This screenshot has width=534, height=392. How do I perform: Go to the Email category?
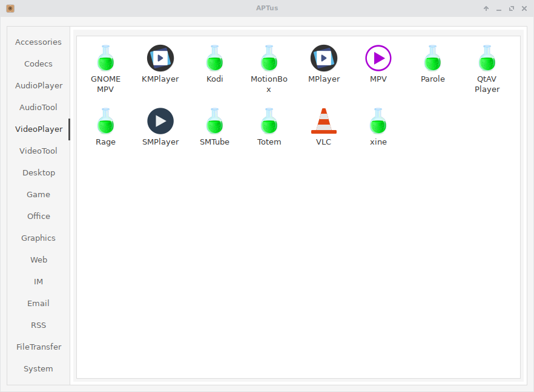coord(39,303)
